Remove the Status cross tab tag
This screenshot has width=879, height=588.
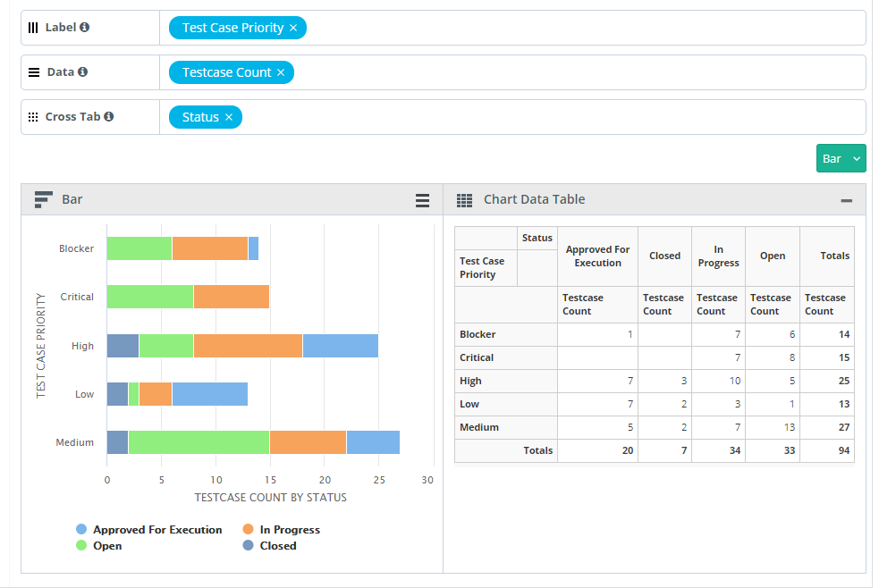click(229, 118)
